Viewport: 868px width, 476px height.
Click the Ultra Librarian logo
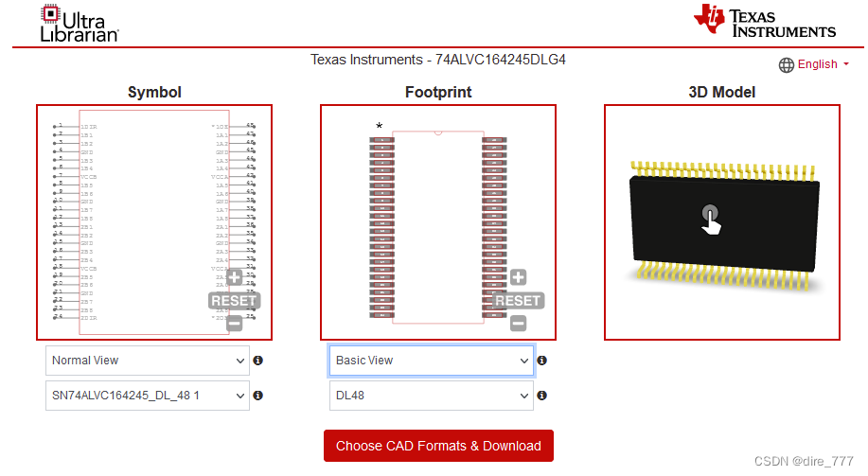coord(80,24)
